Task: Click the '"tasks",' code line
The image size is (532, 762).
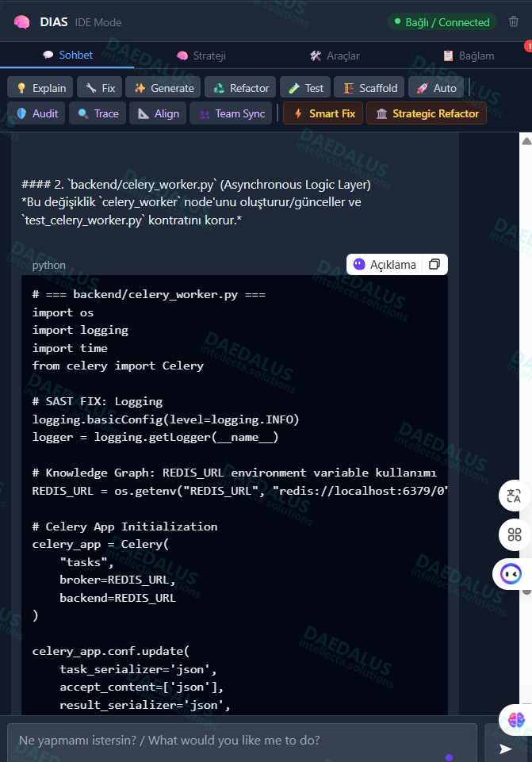Action: point(86,562)
